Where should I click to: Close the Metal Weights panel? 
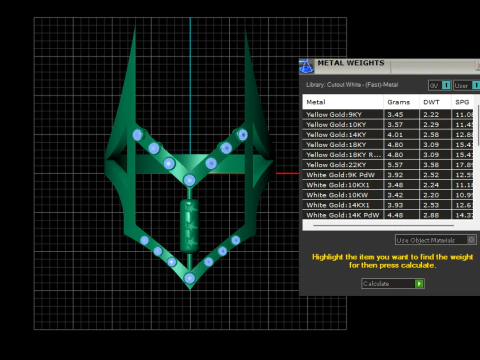(478, 66)
